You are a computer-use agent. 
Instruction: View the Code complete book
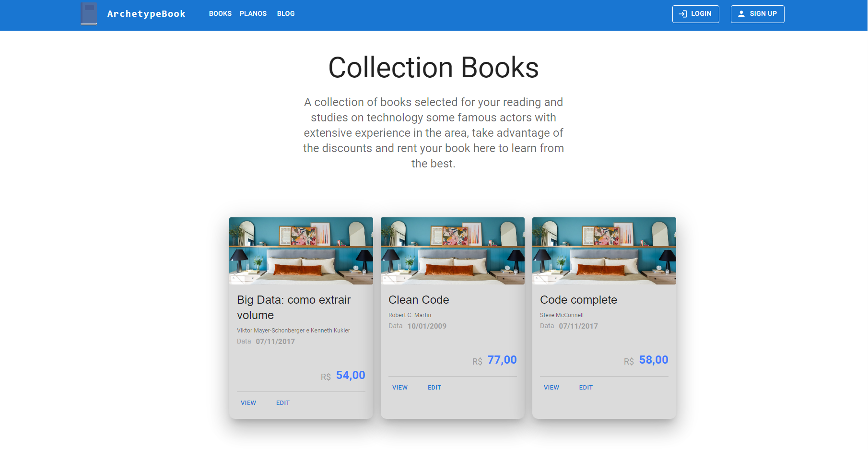pyautogui.click(x=551, y=388)
